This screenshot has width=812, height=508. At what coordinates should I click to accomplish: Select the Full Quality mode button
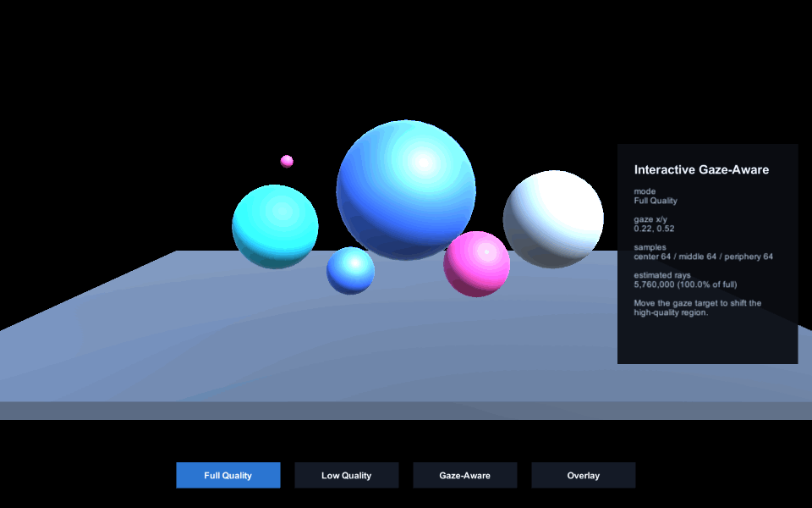228,475
